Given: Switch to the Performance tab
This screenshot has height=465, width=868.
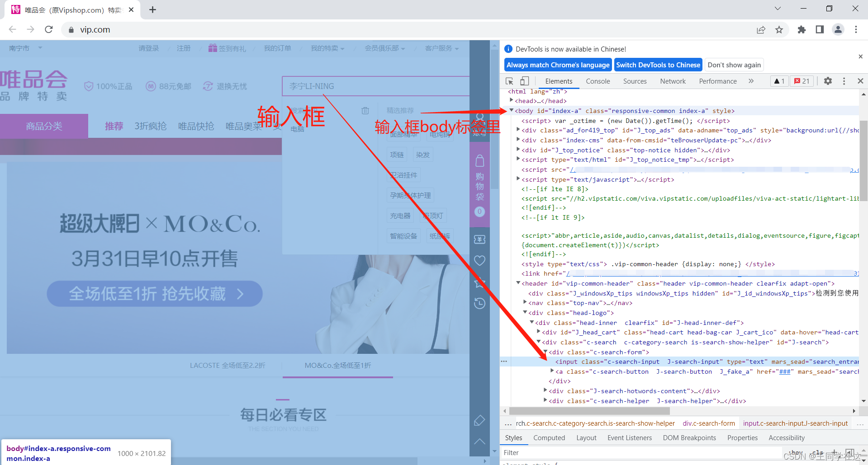Looking at the screenshot, I should tap(718, 81).
